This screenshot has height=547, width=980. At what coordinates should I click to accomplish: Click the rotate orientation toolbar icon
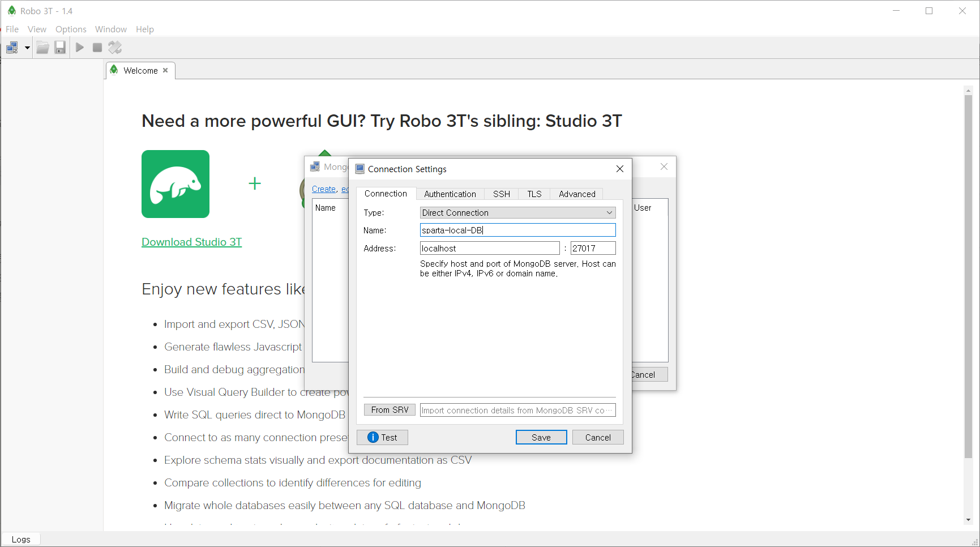pyautogui.click(x=115, y=48)
